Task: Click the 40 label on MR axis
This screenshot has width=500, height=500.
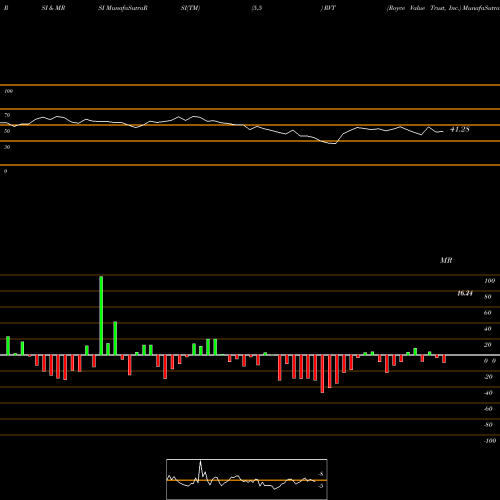Action: pyautogui.click(x=488, y=329)
